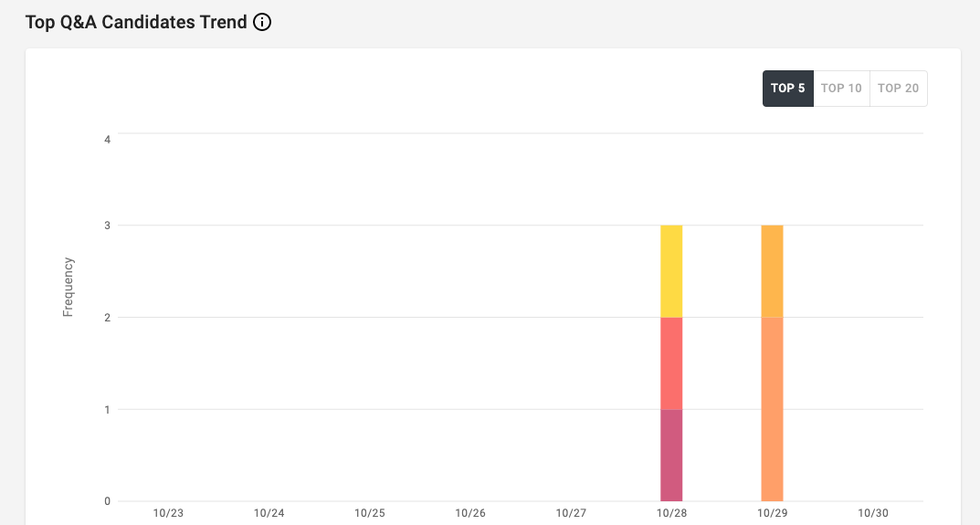Screen dimensions: 980x525
Task: Click the 10/28 date axis label
Action: coord(671,513)
